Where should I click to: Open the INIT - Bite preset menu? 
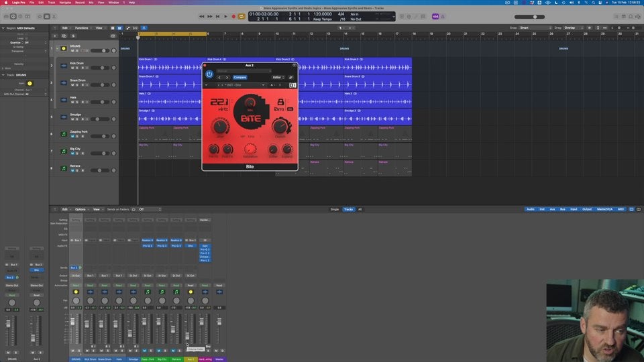pos(241,85)
